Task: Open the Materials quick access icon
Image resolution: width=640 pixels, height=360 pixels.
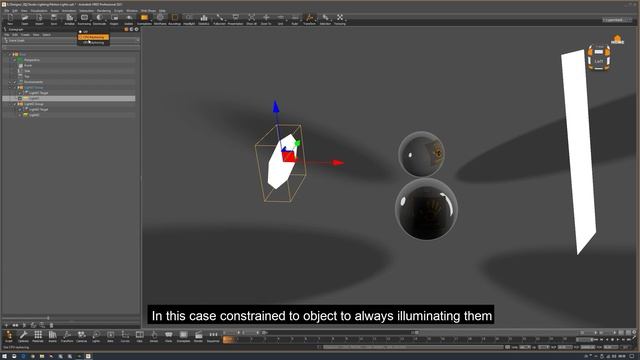Action: tap(38, 336)
